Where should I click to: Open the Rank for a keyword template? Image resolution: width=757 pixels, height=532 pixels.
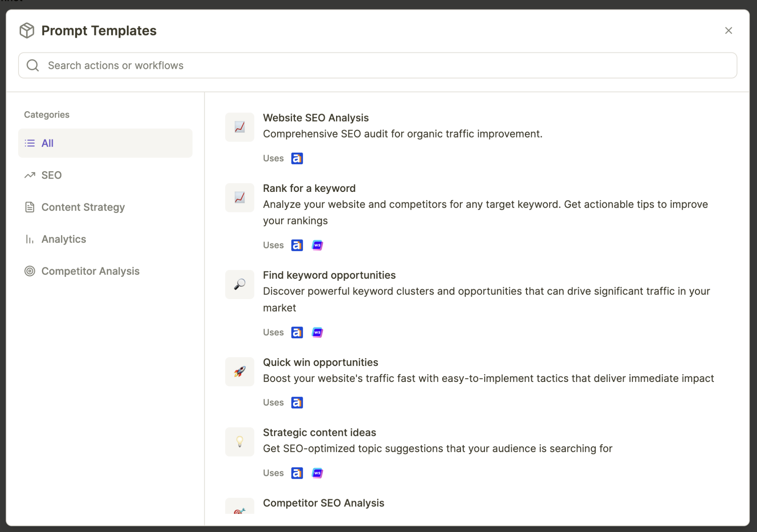309,188
